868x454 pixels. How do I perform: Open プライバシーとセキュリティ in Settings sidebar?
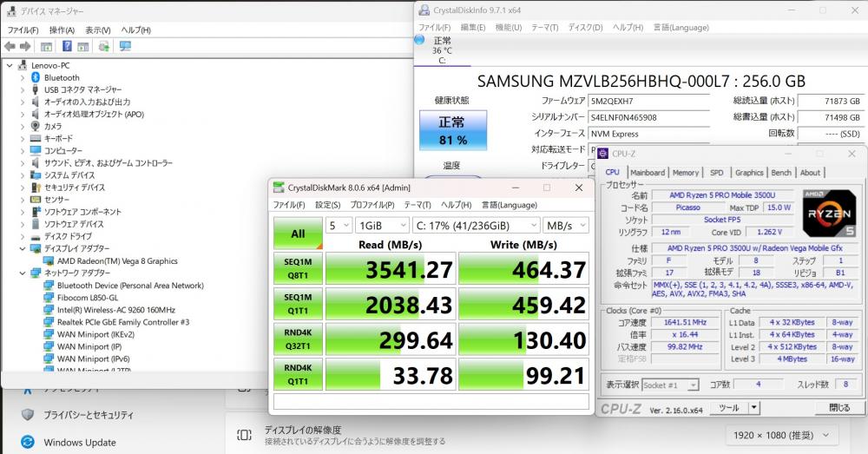(x=89, y=415)
